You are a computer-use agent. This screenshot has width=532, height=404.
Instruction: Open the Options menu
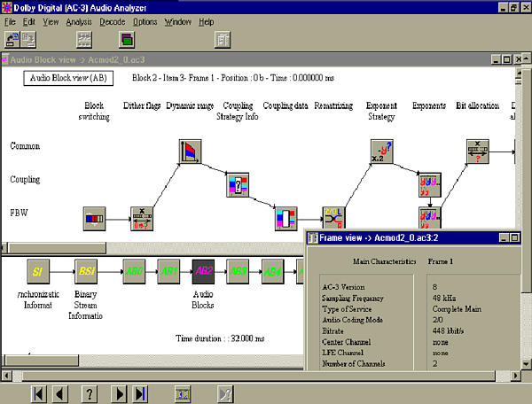click(145, 22)
